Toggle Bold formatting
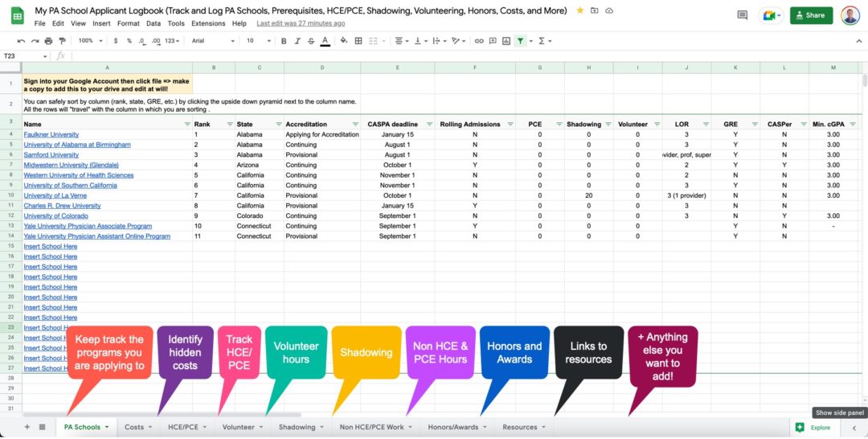Screen dimensions: 868x439 coord(284,41)
